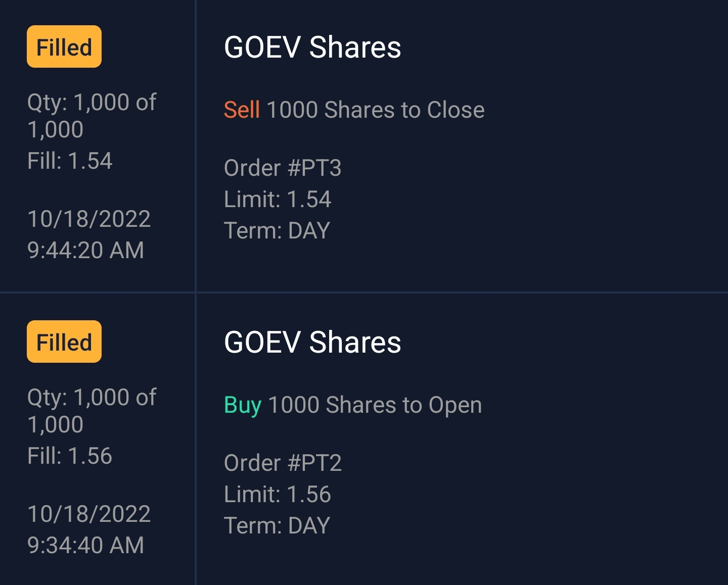728x585 pixels.
Task: Tap the Fill: 1.54 price
Action: pos(70,161)
